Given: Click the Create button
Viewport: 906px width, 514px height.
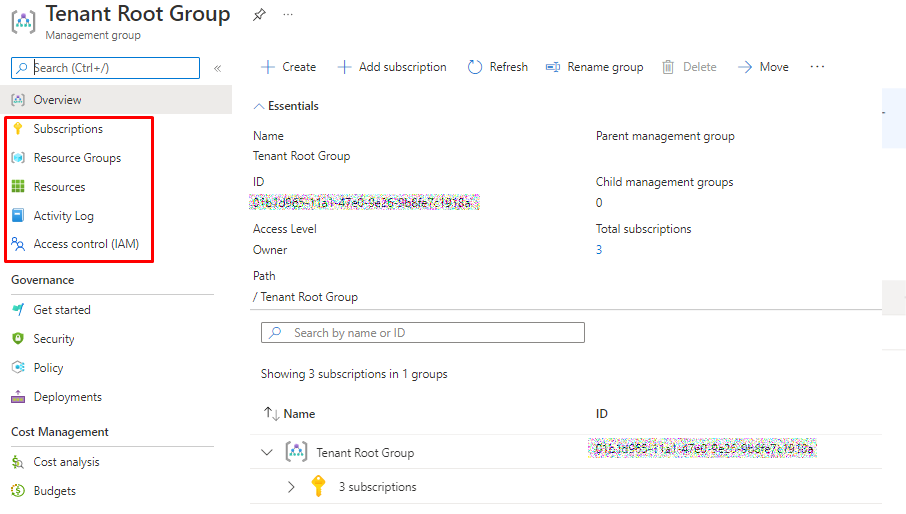Looking at the screenshot, I should point(288,67).
